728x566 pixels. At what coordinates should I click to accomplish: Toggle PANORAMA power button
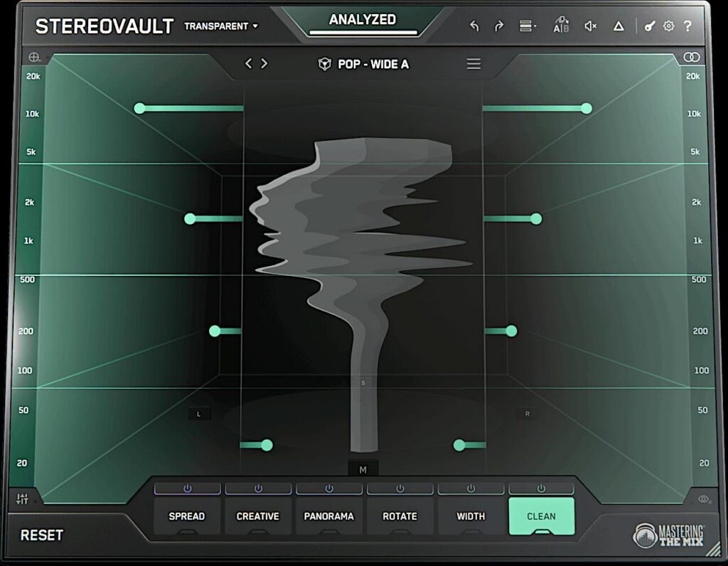(329, 488)
